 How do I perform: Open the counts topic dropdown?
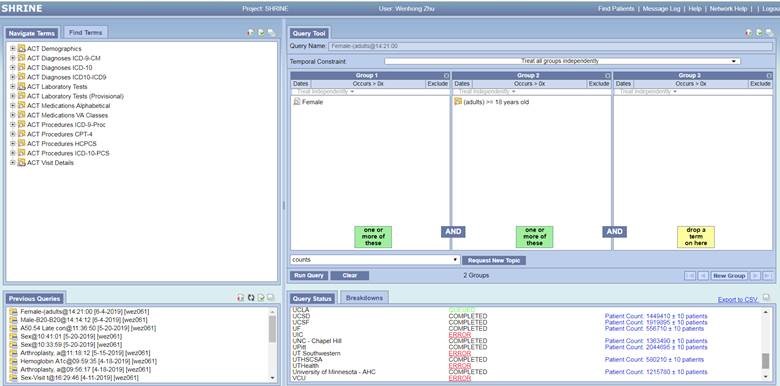tap(375, 260)
